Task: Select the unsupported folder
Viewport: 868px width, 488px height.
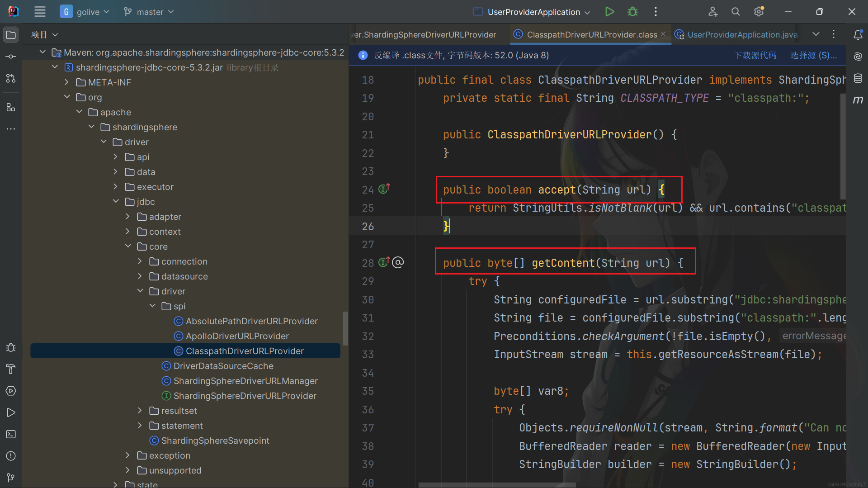Action: tap(169, 470)
